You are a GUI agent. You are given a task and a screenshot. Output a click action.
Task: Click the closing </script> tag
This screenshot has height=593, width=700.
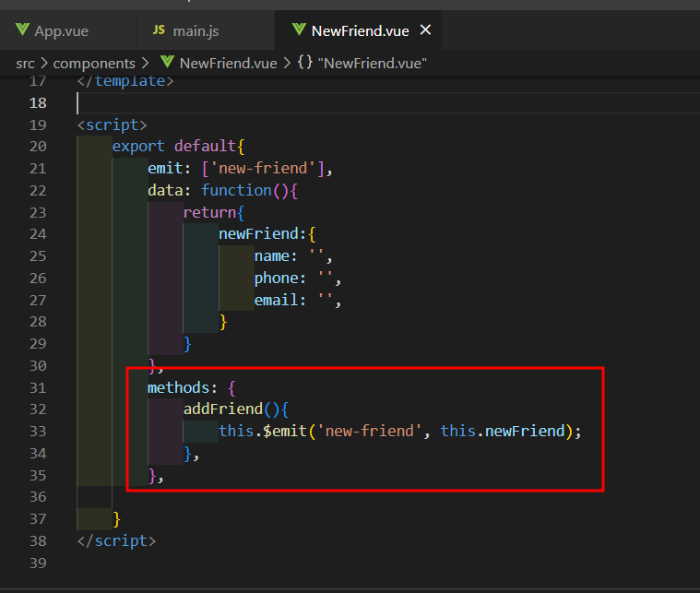pyautogui.click(x=116, y=541)
